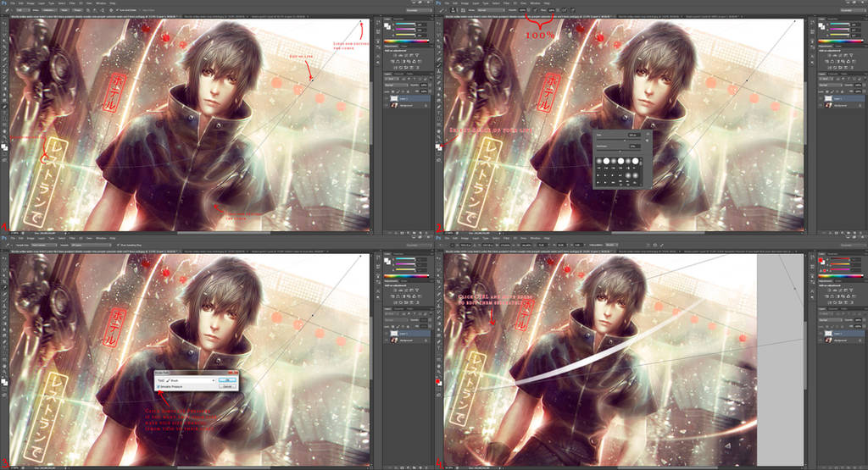Select the Move tool in first screenshot toolbar

[x=4, y=23]
